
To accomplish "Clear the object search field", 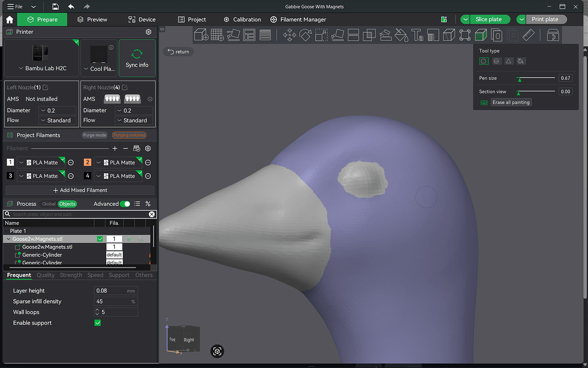I will click(x=152, y=214).
